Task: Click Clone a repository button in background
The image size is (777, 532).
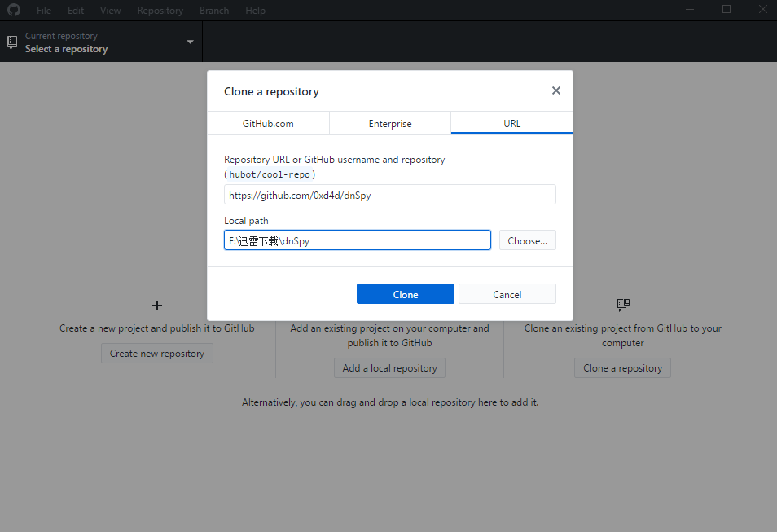Action: (622, 368)
